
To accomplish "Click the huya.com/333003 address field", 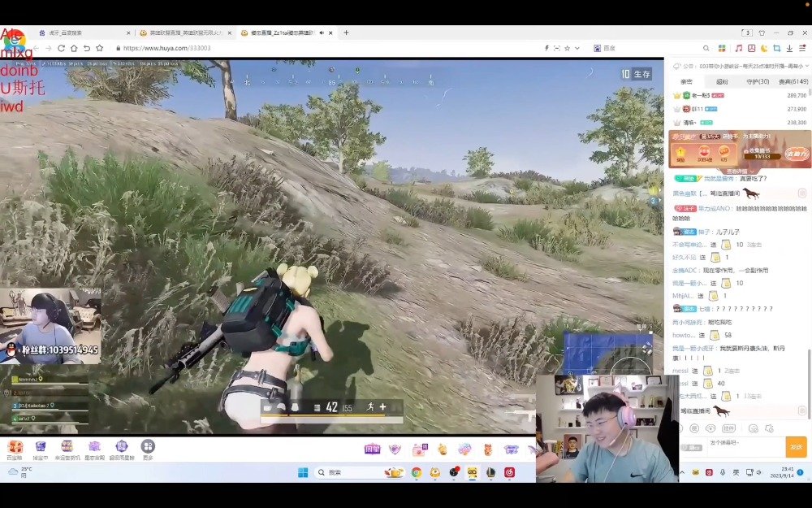I will (166, 48).
